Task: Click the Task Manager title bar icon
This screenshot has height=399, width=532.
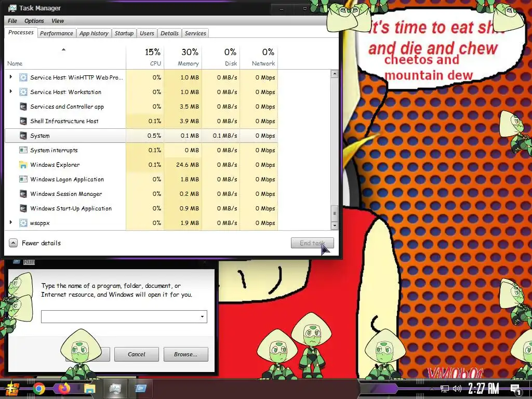Action: click(x=12, y=8)
